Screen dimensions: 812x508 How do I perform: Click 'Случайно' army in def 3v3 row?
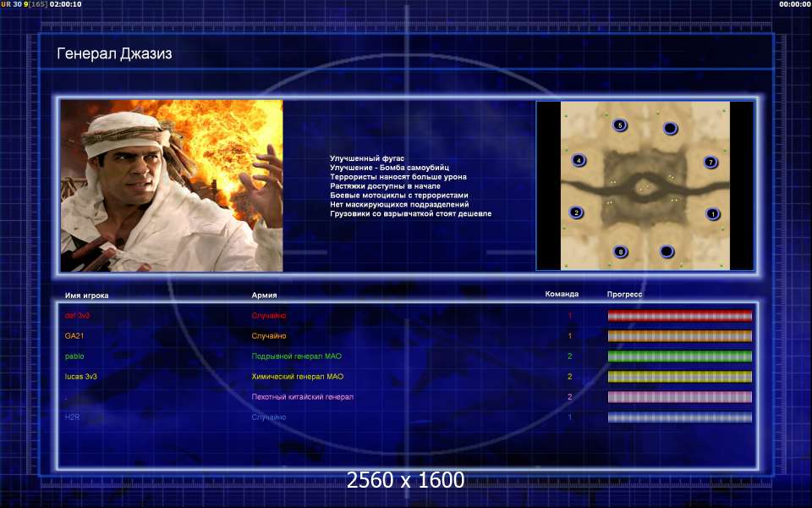[269, 316]
